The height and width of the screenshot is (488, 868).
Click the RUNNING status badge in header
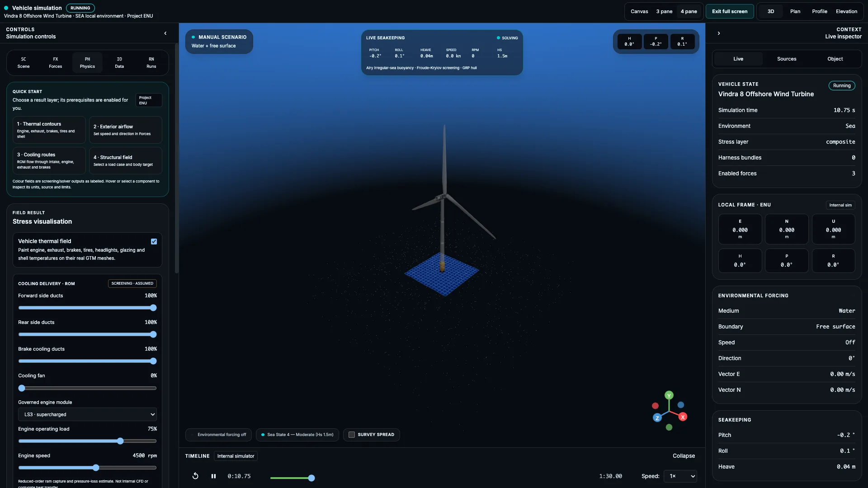pos(80,8)
